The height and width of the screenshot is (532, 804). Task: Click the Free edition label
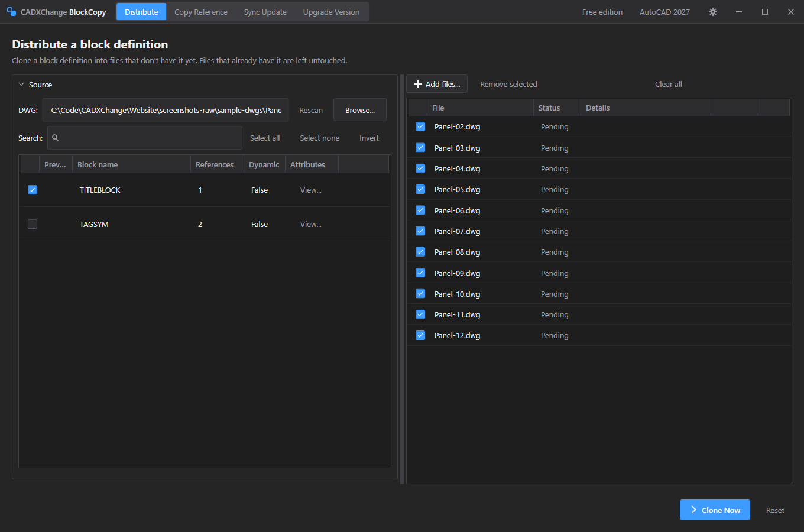602,12
